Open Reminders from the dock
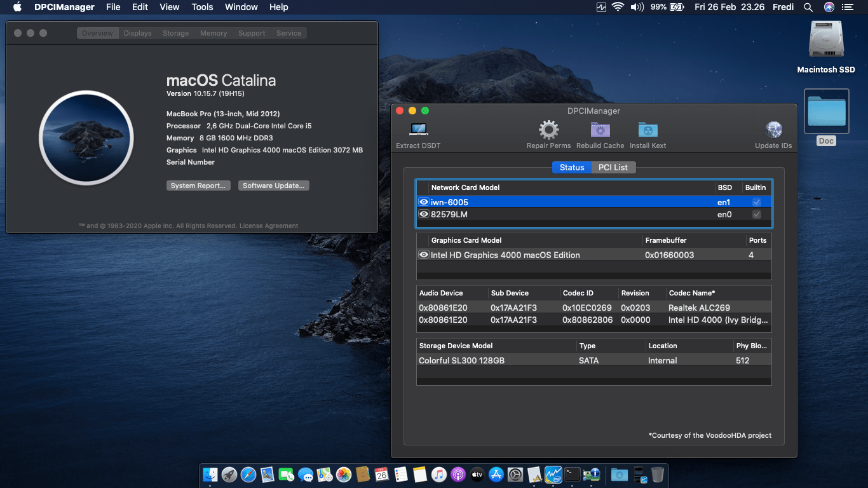 [401, 474]
